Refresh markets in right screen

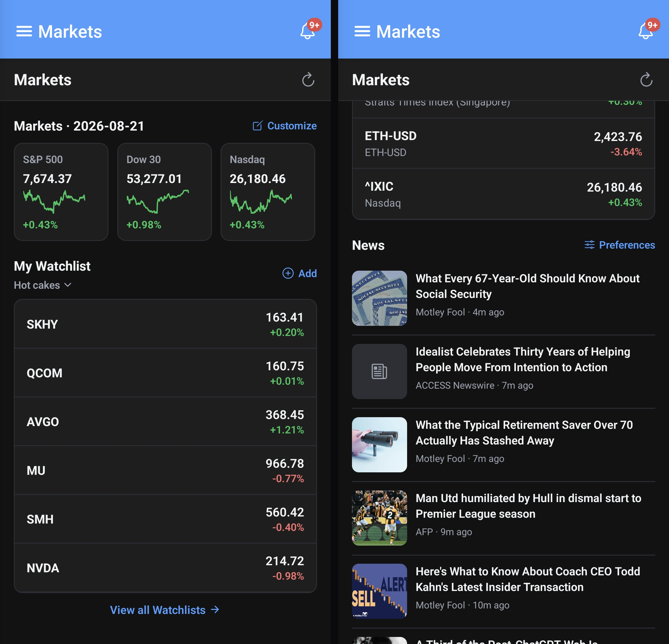point(646,80)
